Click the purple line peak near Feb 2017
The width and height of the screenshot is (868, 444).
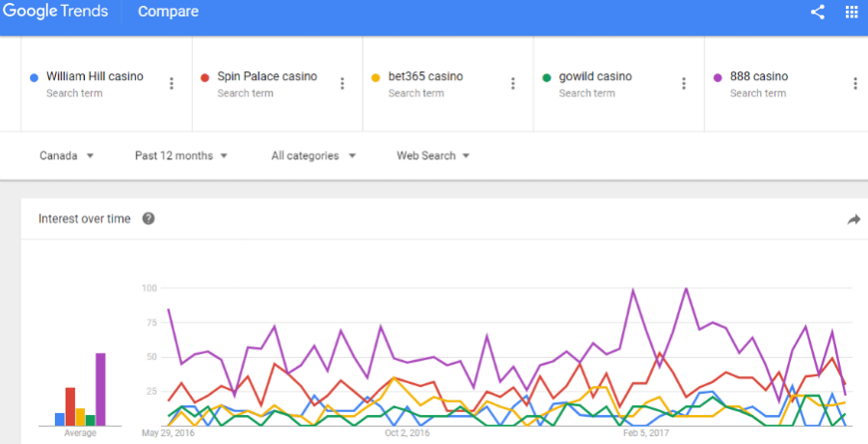(632, 290)
